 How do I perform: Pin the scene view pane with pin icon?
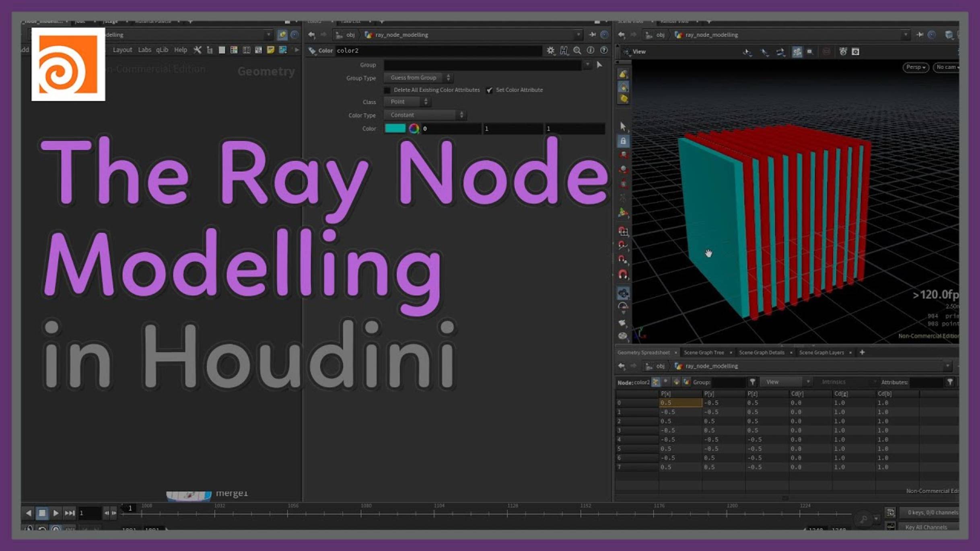click(920, 35)
